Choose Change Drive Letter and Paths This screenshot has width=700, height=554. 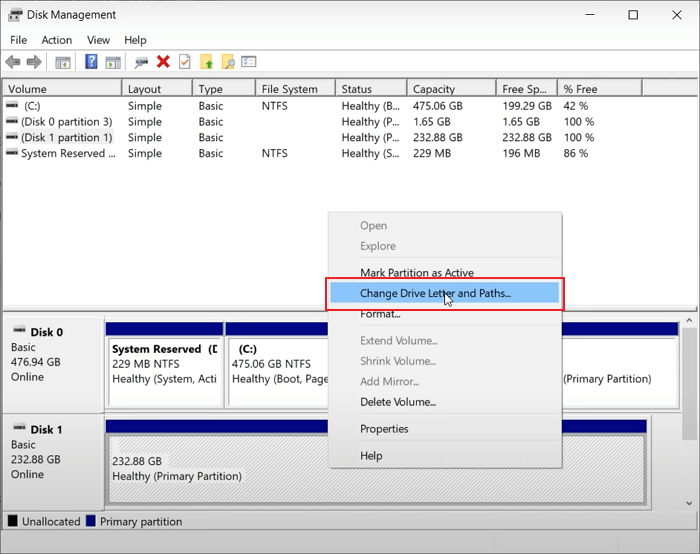(435, 293)
